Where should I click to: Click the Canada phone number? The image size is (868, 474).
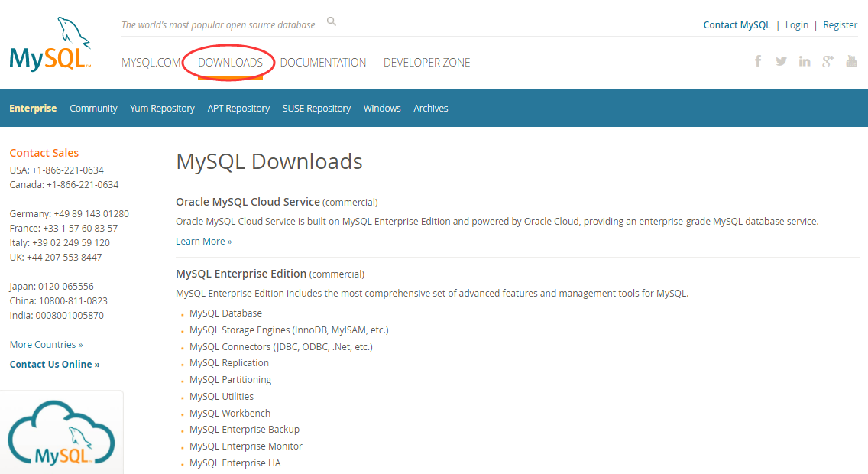pyautogui.click(x=83, y=184)
